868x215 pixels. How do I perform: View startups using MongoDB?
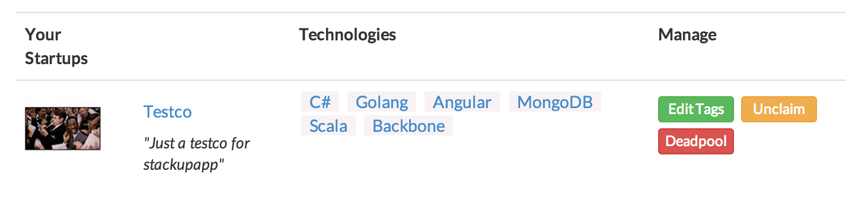(x=555, y=102)
